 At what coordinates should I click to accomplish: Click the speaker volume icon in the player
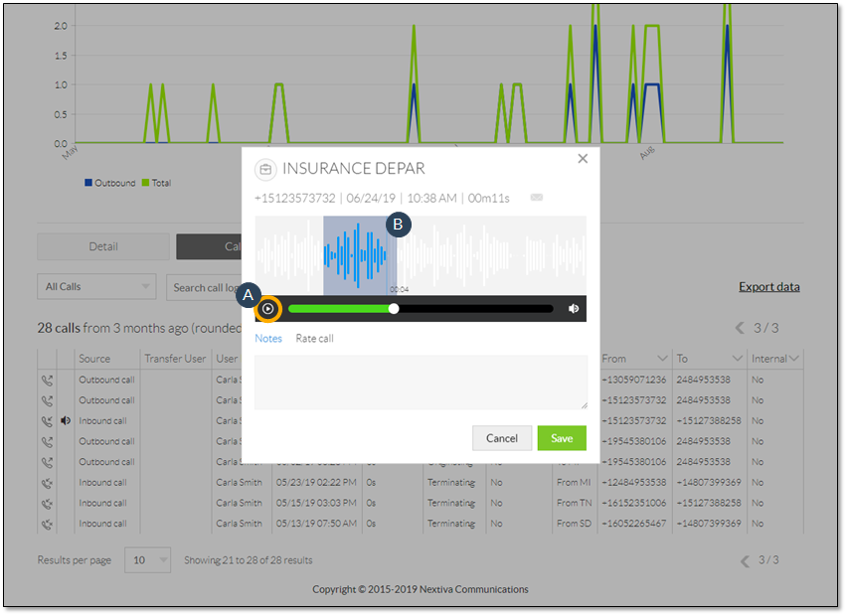pyautogui.click(x=574, y=309)
